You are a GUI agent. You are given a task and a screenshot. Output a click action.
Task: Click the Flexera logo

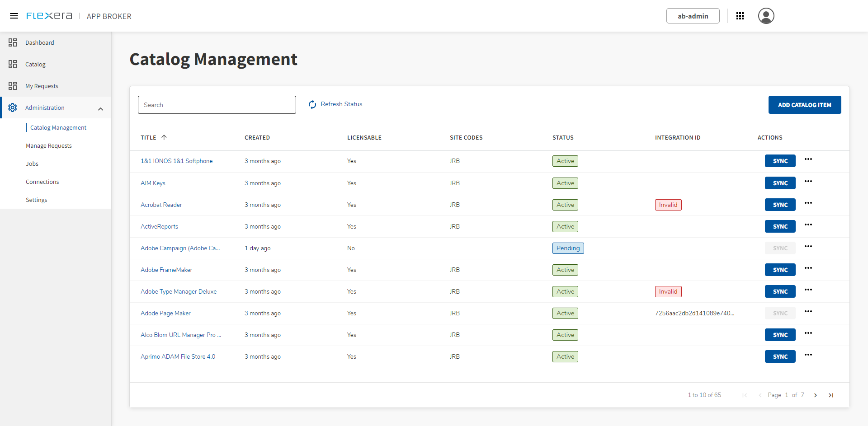tap(49, 16)
